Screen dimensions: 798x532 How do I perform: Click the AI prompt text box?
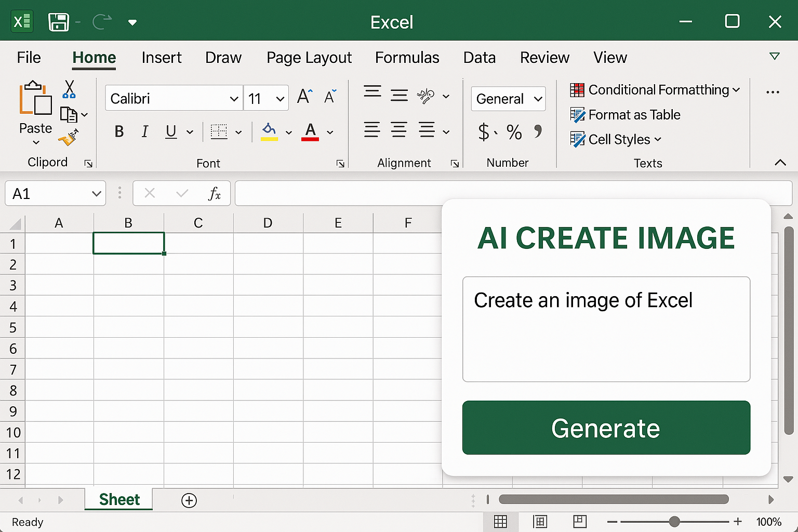606,329
